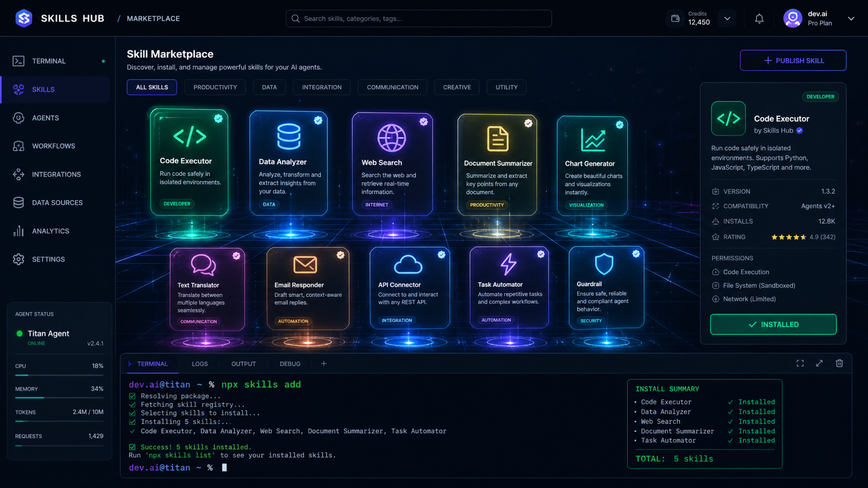Expand the credits dropdown arrow
The width and height of the screenshot is (868, 488).
point(727,19)
